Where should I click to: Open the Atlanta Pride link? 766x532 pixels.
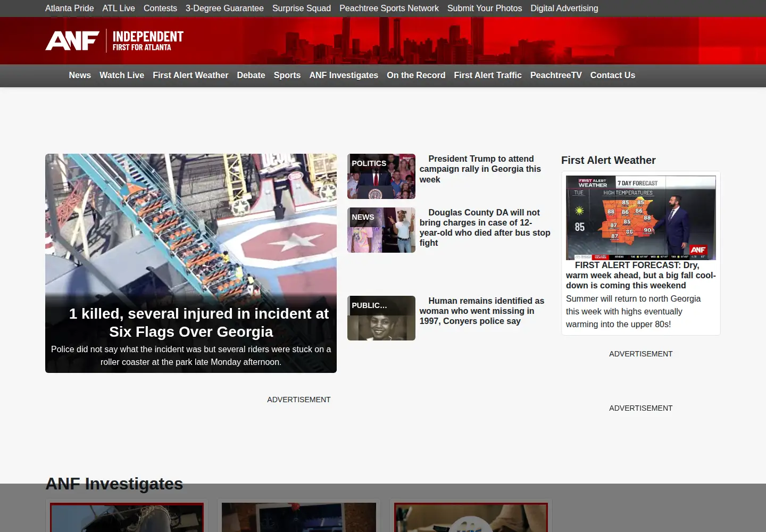click(69, 9)
